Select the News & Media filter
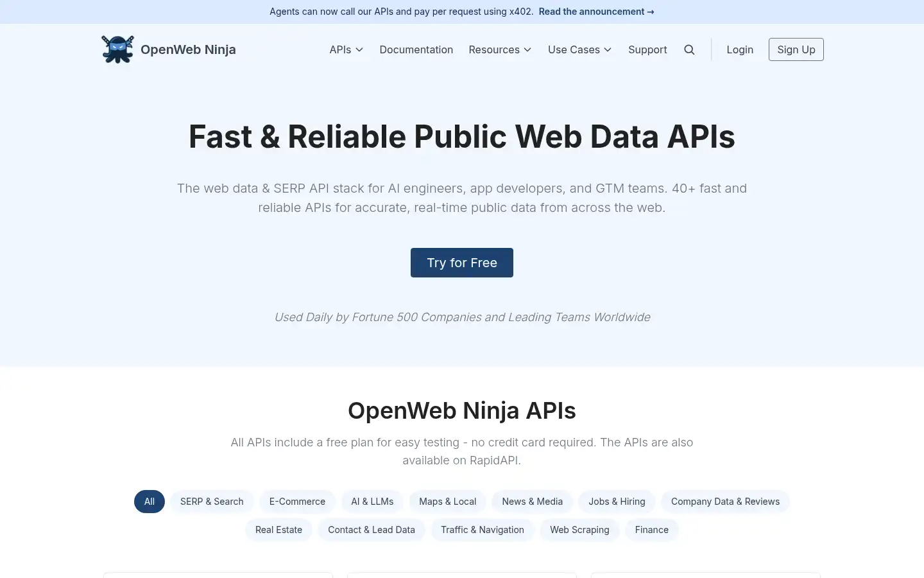The height and width of the screenshot is (578, 924). (x=533, y=502)
